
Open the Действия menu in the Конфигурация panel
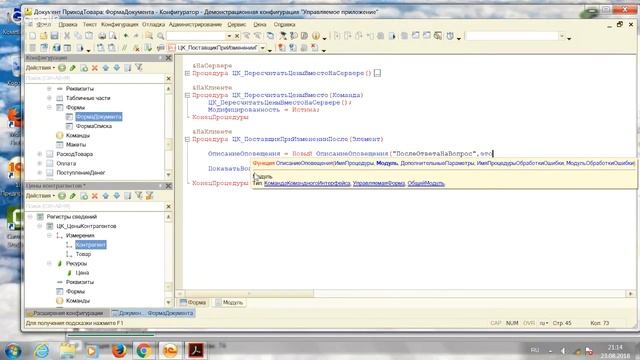coord(40,68)
